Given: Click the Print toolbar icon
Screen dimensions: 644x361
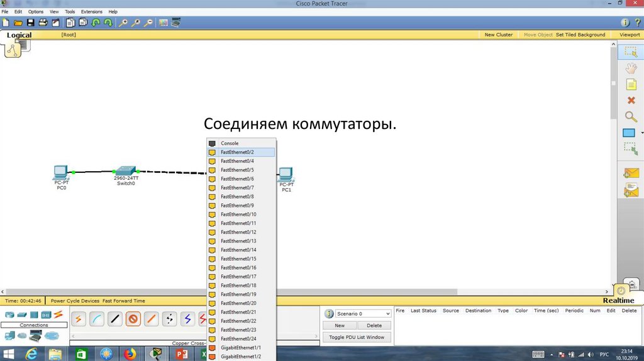Looking at the screenshot, I should pos(43,23).
